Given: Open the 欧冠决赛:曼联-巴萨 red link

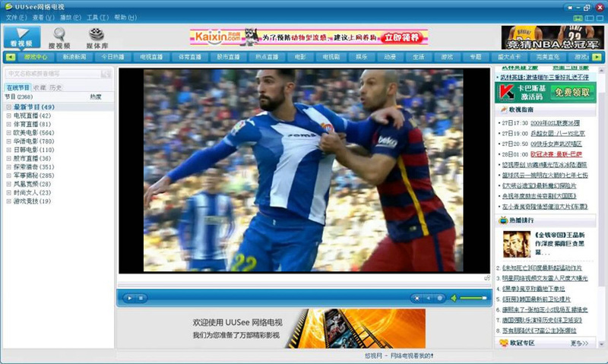Looking at the screenshot, I should (x=556, y=154).
